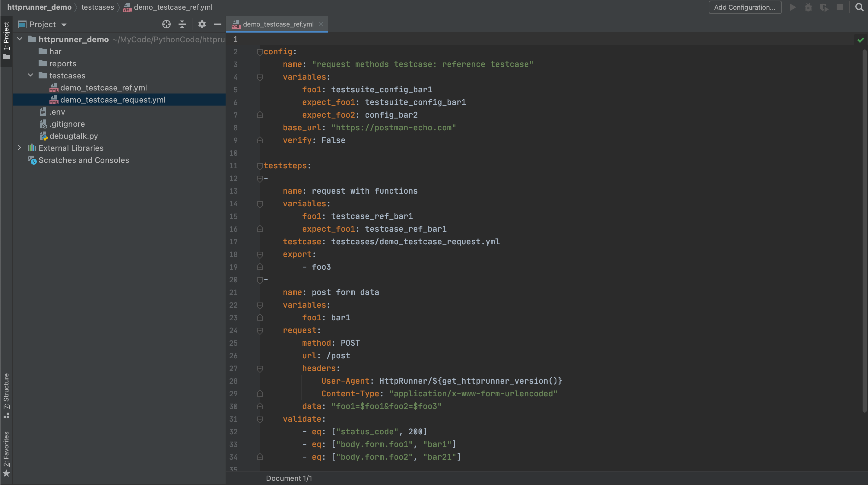Select the .gitignore file
The height and width of the screenshot is (485, 868).
click(62, 124)
